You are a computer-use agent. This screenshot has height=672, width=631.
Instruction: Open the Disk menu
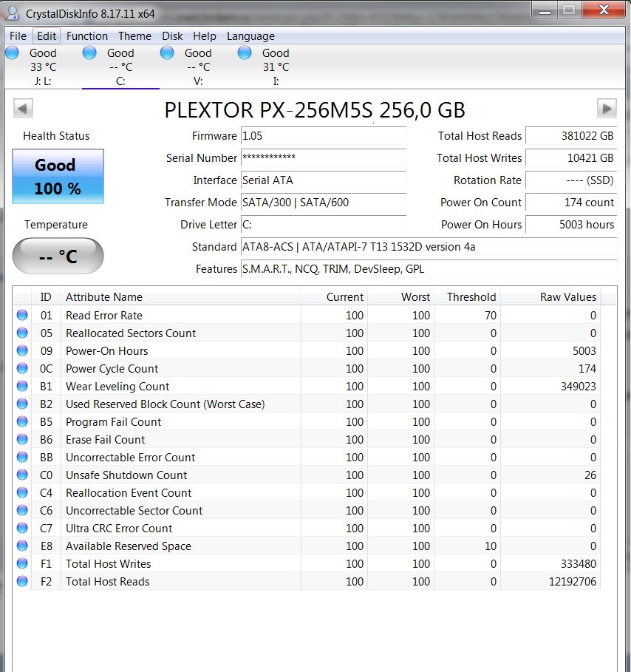[x=172, y=36]
